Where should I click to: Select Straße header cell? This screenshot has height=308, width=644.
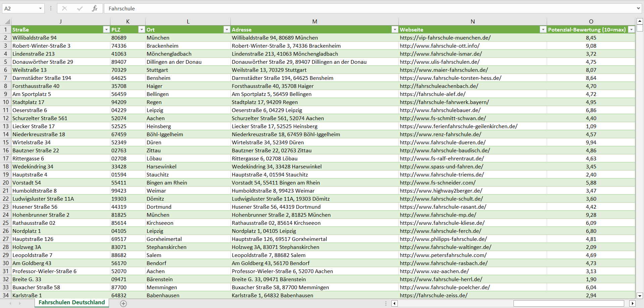(61, 30)
